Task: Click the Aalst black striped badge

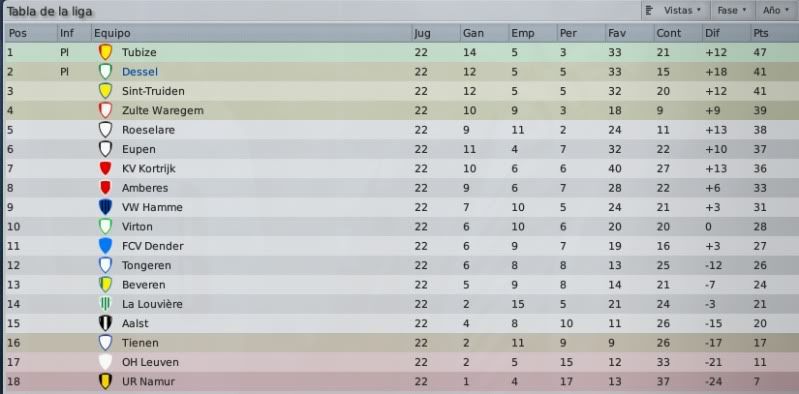Action: click(105, 323)
